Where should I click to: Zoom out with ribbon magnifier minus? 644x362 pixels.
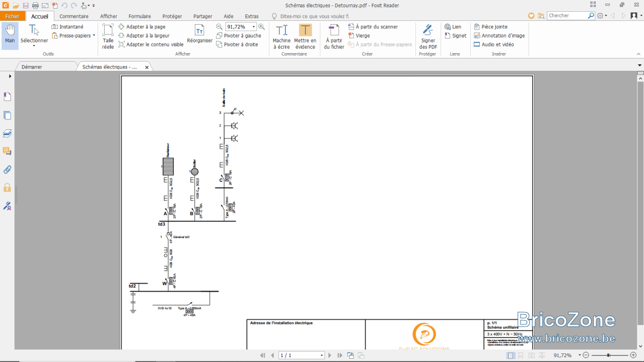point(219,26)
